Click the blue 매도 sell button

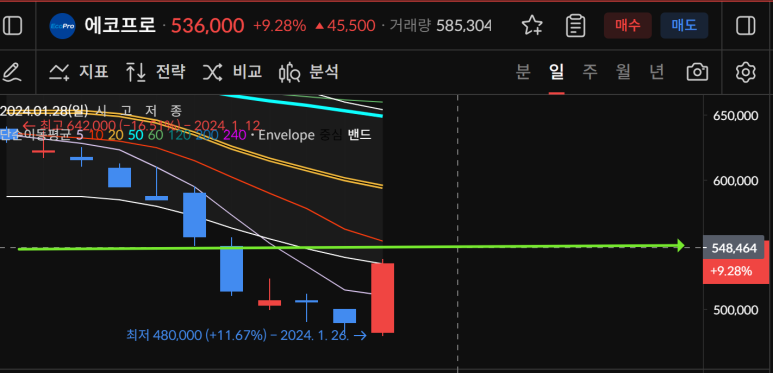(684, 26)
